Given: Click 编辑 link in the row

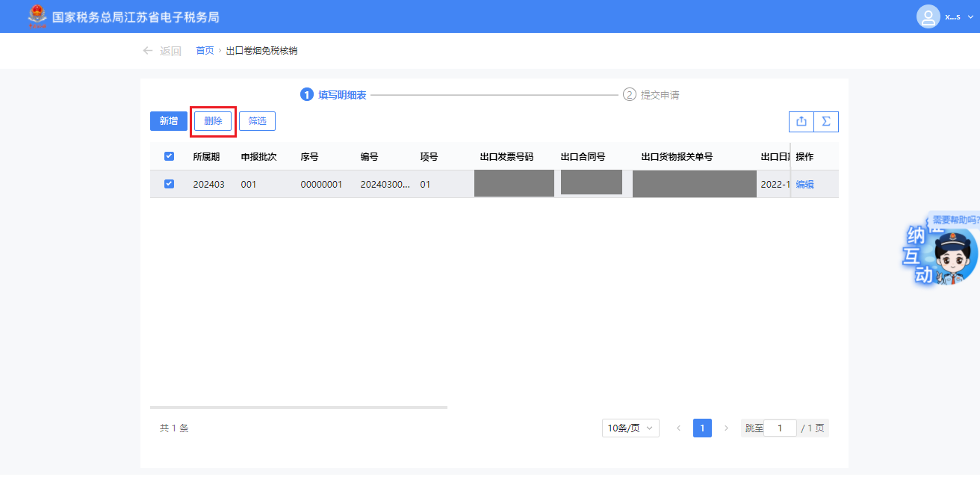Looking at the screenshot, I should click(x=804, y=185).
